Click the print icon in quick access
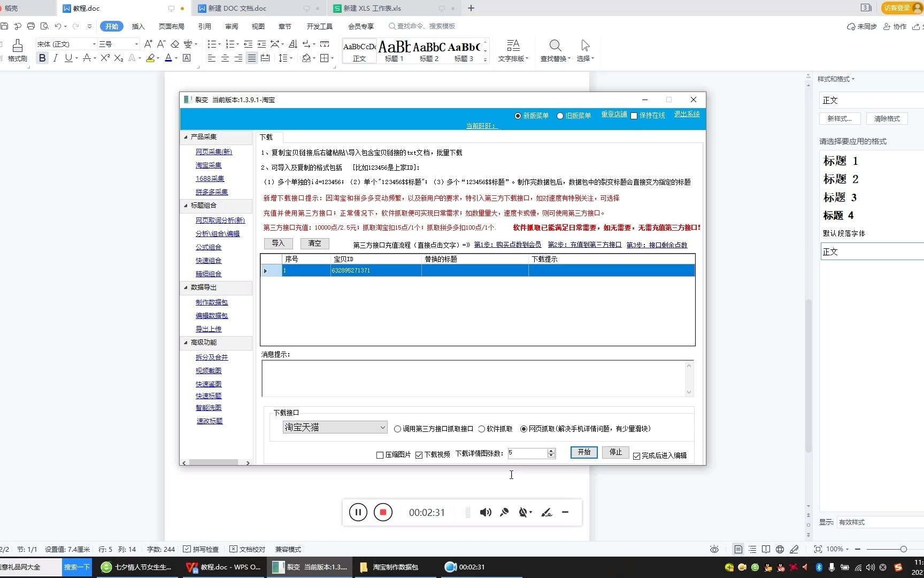 (x=31, y=26)
